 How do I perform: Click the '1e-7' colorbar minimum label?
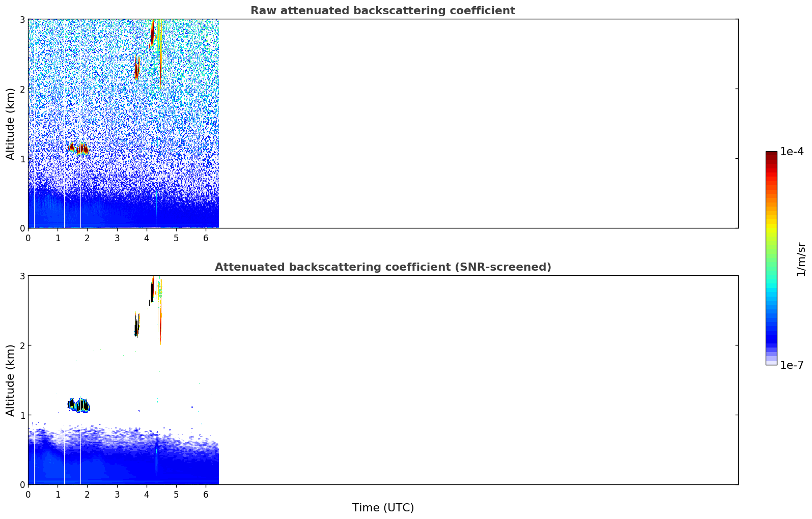click(x=792, y=365)
